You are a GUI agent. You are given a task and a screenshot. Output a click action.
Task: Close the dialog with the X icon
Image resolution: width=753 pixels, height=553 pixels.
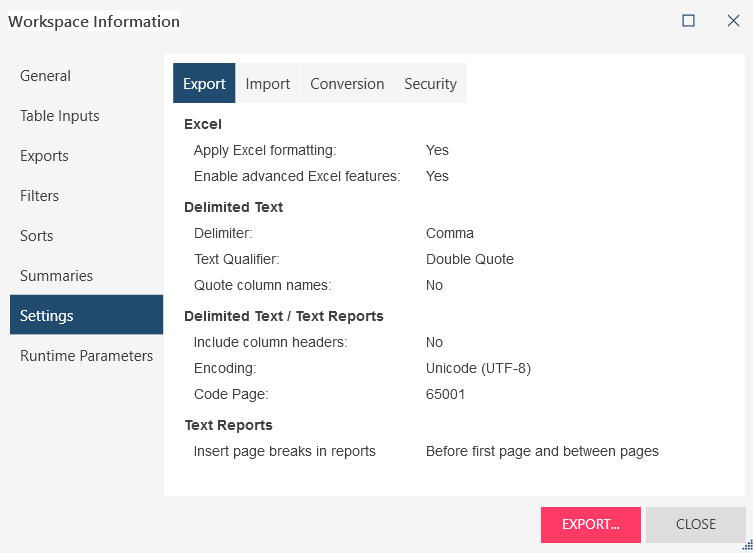click(x=733, y=21)
